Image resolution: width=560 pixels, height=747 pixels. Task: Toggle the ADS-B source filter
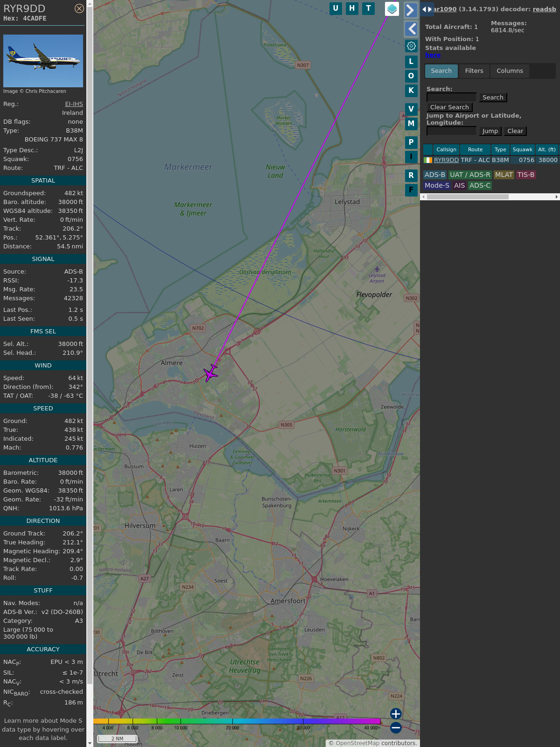click(x=434, y=175)
